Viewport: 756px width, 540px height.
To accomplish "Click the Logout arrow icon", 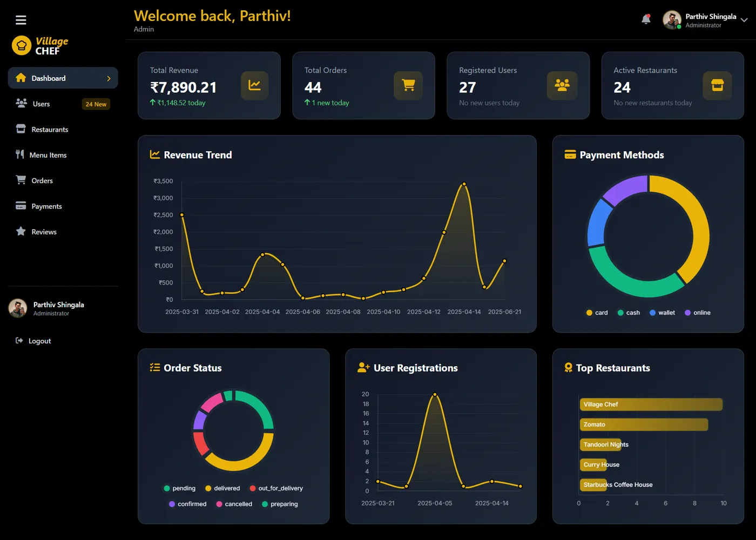I will click(x=19, y=340).
